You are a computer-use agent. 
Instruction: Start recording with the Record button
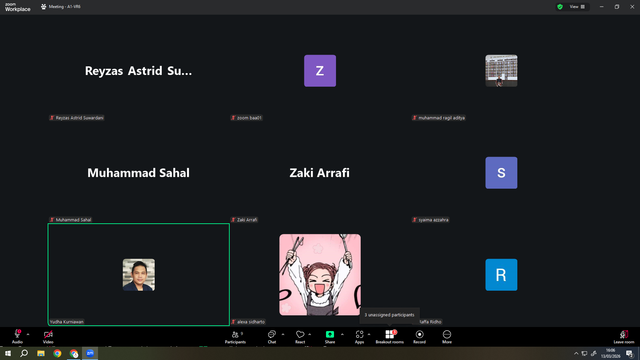pos(419,337)
